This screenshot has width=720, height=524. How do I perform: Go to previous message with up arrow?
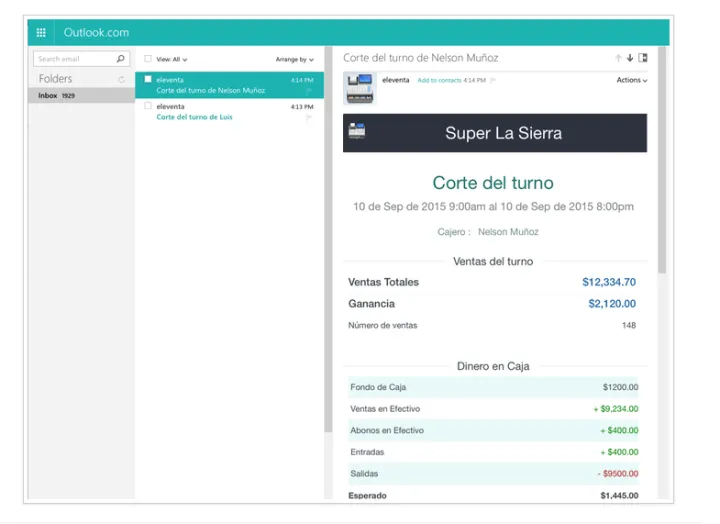(618, 58)
